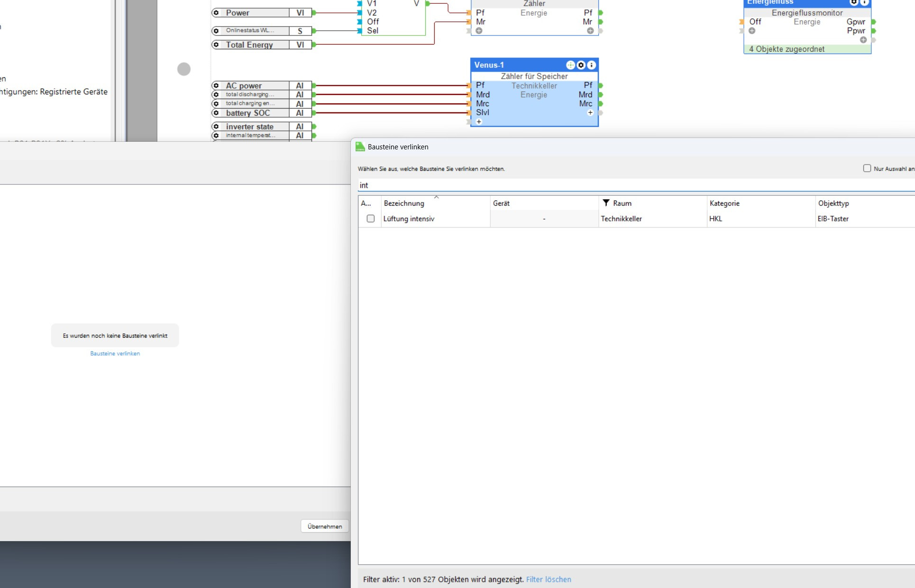Sort by the Kategorie column header
Image resolution: width=915 pixels, height=588 pixels.
724,203
